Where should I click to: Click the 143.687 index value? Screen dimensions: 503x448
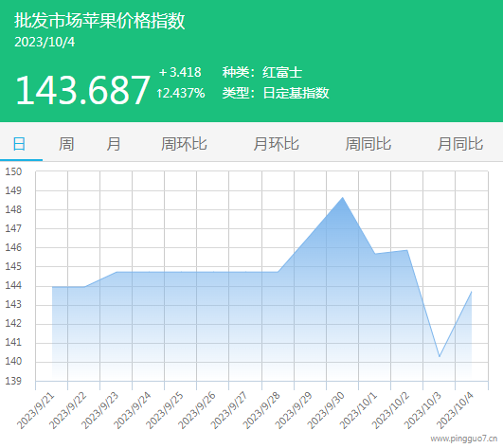[x=82, y=90]
